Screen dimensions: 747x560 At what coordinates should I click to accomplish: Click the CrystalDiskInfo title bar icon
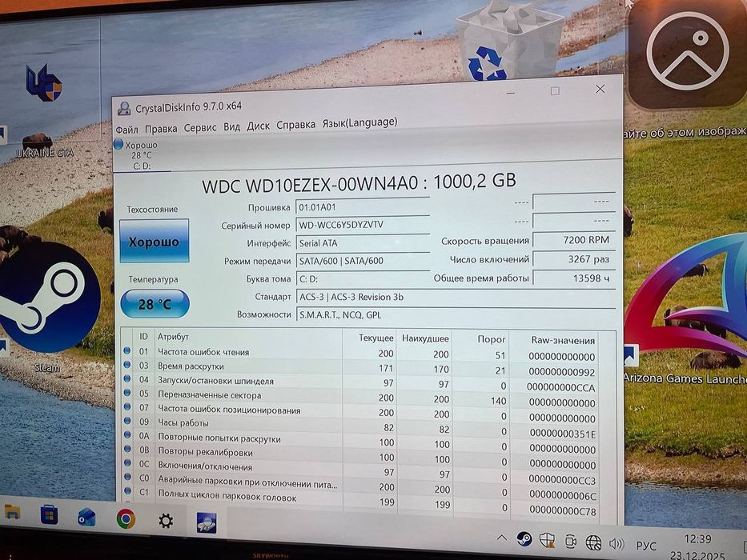point(124,109)
